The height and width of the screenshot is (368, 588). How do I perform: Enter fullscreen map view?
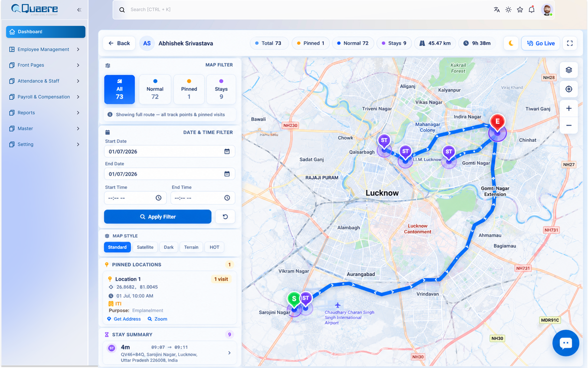click(570, 43)
